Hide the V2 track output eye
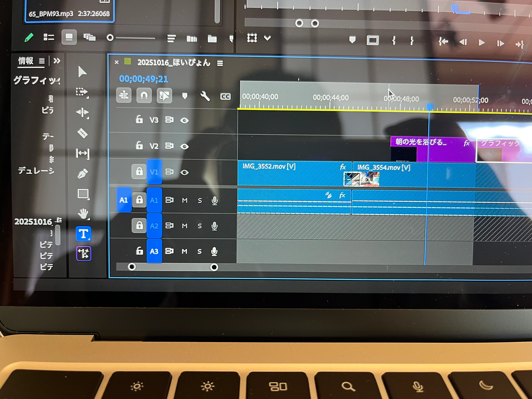Viewport: 532px width, 399px height. pos(184,146)
